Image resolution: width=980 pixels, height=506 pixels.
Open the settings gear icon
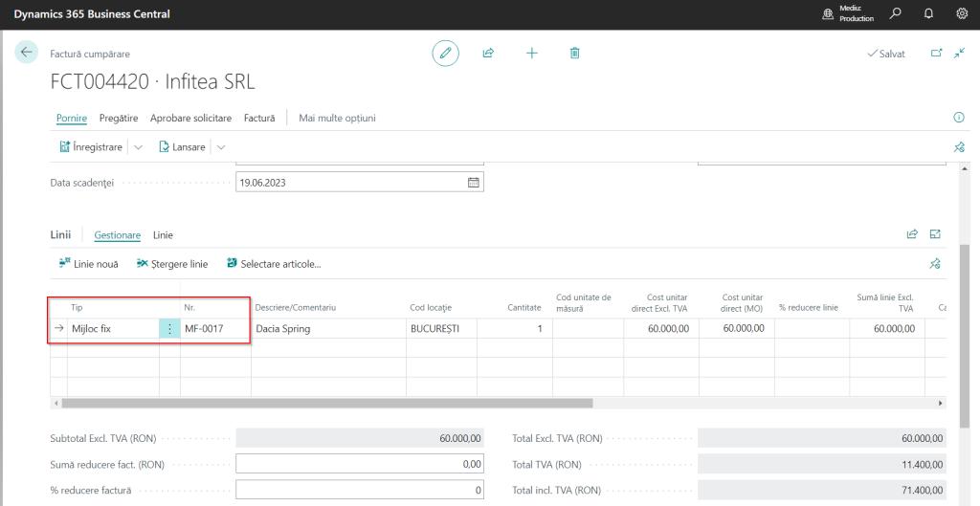962,14
